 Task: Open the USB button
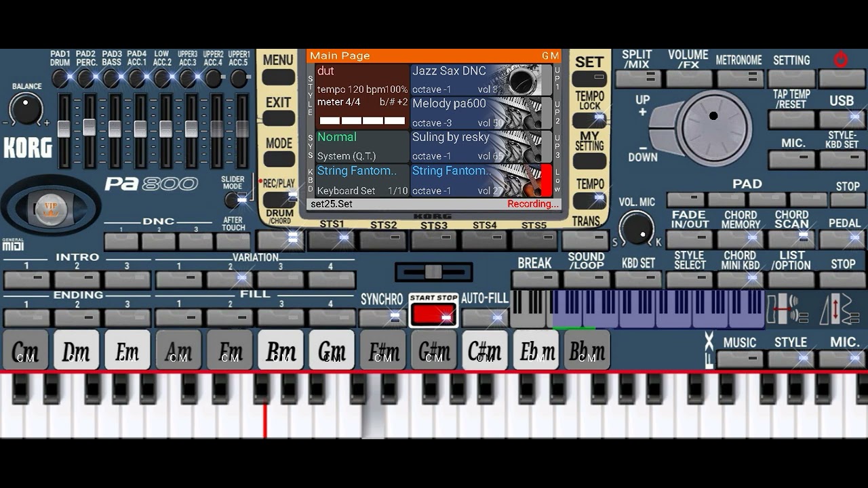(842, 120)
